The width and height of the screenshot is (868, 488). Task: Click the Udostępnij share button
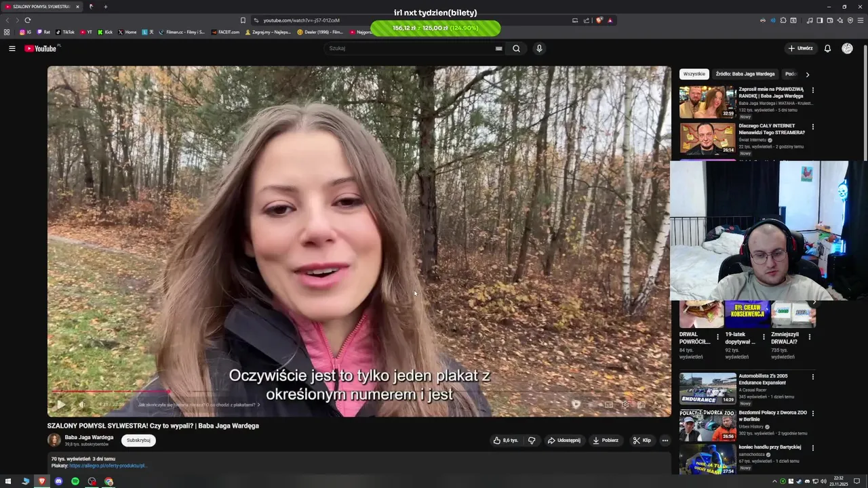tap(564, 441)
